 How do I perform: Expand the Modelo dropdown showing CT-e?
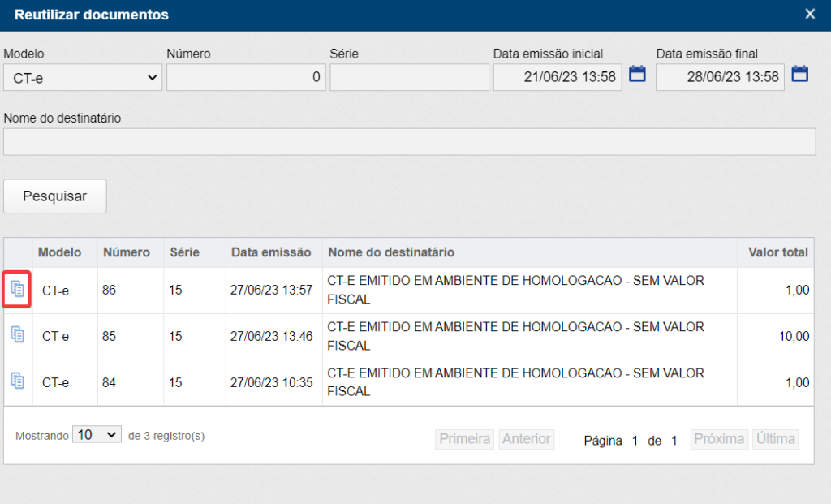coord(83,78)
